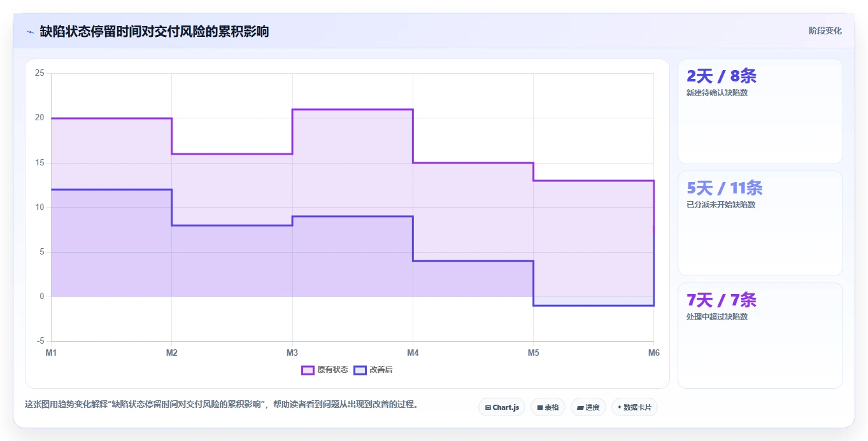Click the M3 axis label

(292, 353)
